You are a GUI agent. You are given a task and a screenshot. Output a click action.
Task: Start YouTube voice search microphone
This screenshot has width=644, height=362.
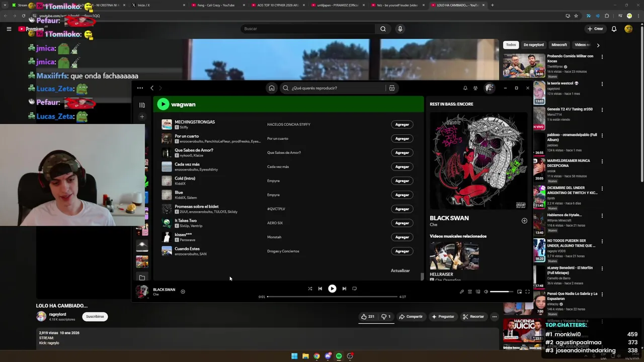tap(400, 29)
